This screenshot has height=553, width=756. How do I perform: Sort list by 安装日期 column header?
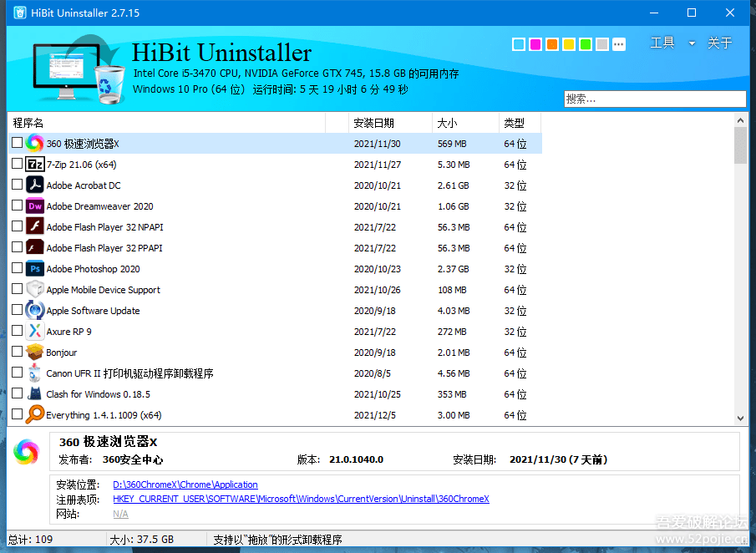(x=373, y=123)
